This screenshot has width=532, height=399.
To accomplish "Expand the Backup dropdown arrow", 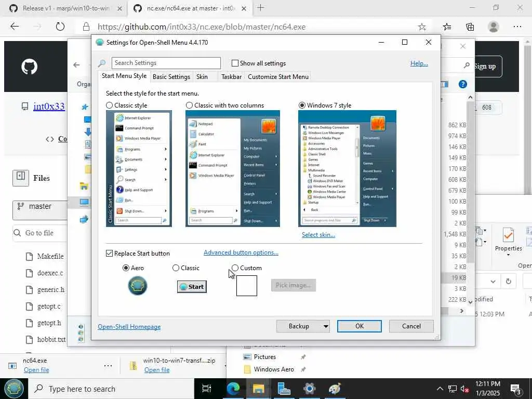I will pos(325,326).
